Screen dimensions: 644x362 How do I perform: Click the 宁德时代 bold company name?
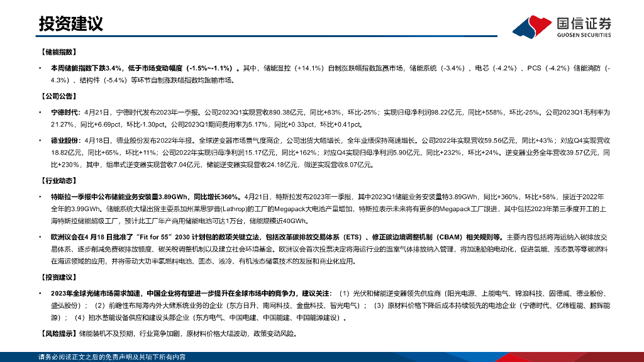click(x=65, y=112)
